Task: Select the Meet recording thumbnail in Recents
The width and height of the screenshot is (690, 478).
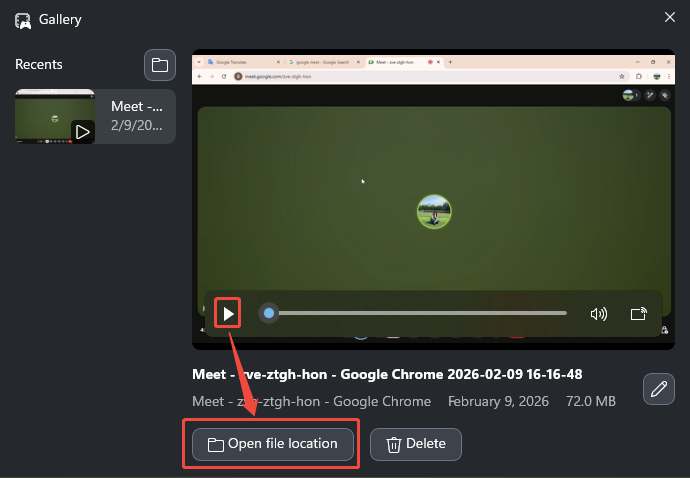Action: [x=55, y=116]
